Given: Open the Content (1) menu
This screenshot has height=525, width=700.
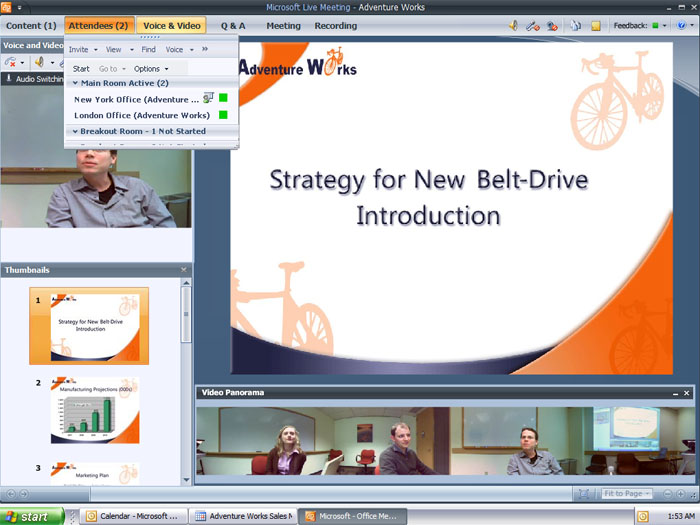Looking at the screenshot, I should point(31,26).
